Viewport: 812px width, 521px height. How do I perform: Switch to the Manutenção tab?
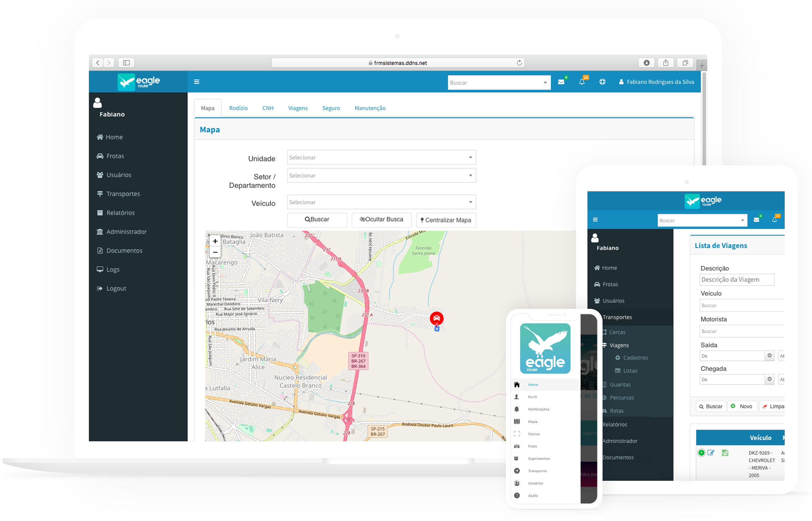[x=370, y=108]
